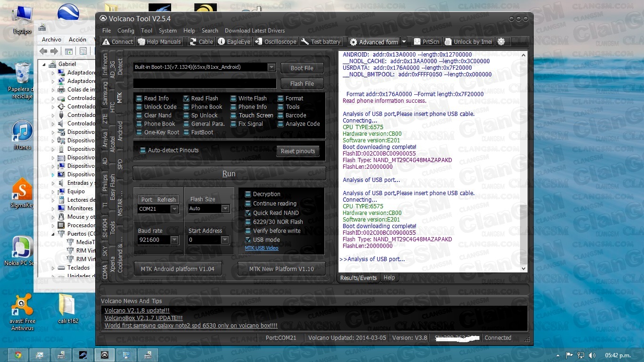Open the cali t162 folder

click(67, 309)
